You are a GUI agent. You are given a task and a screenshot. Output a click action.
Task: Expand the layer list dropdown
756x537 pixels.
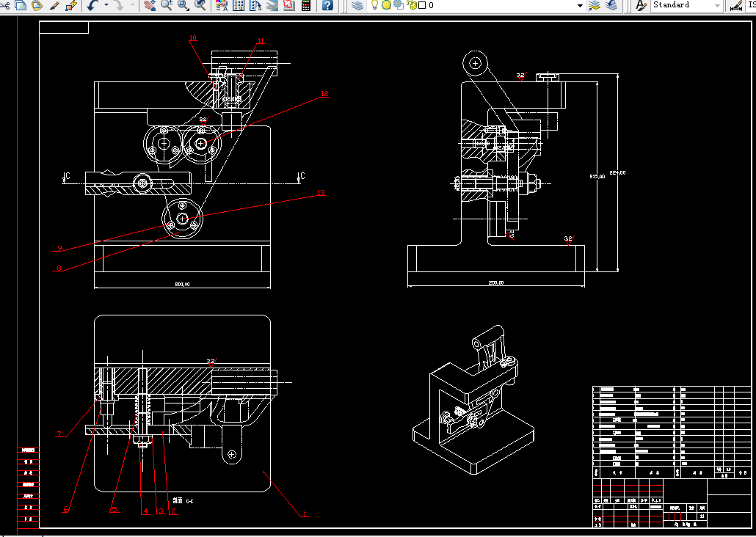pyautogui.click(x=580, y=5)
